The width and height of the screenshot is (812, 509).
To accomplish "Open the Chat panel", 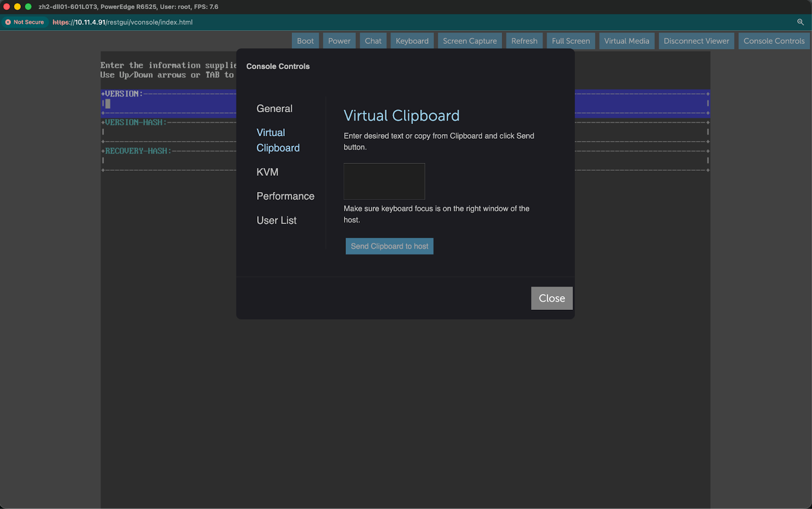I will [373, 41].
